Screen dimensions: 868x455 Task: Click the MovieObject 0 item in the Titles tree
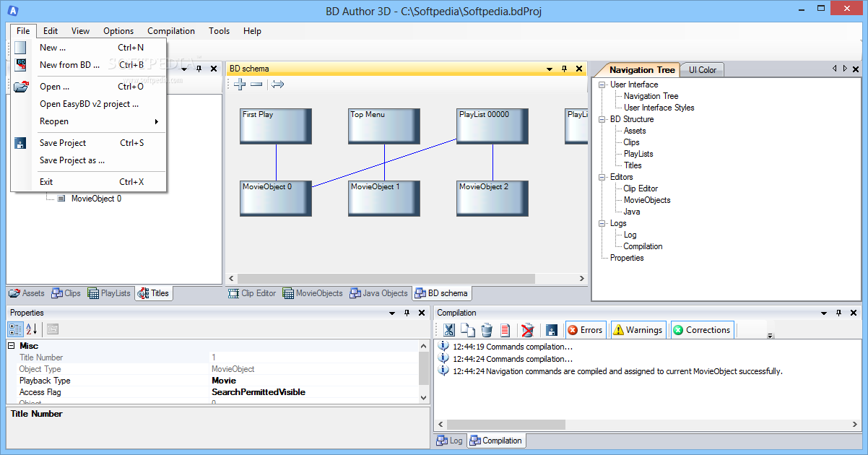pos(96,199)
